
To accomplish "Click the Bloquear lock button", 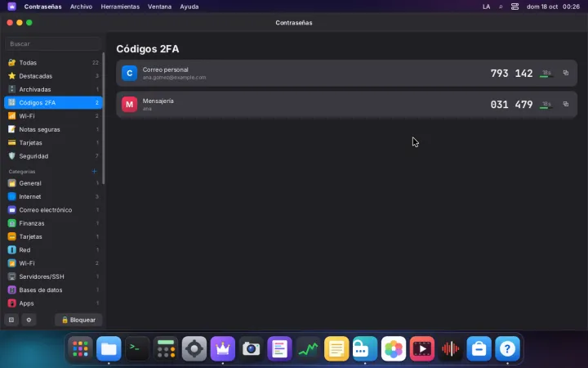I will tap(78, 320).
